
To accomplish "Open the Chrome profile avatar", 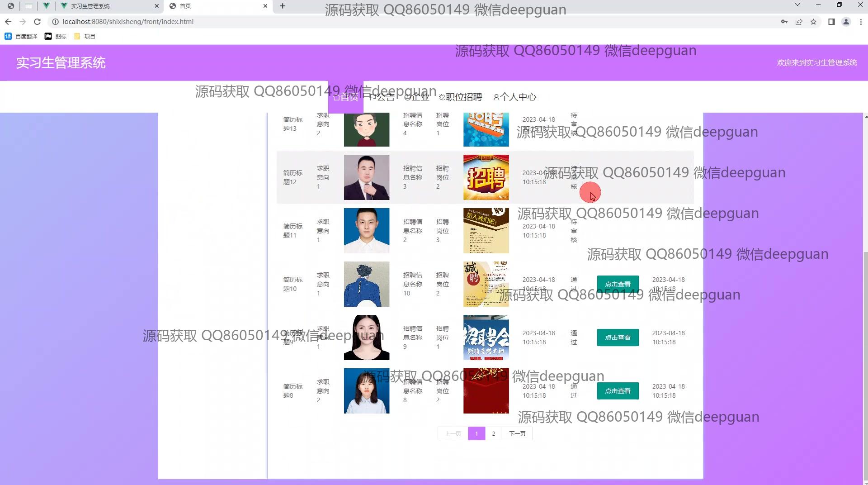I will [846, 22].
